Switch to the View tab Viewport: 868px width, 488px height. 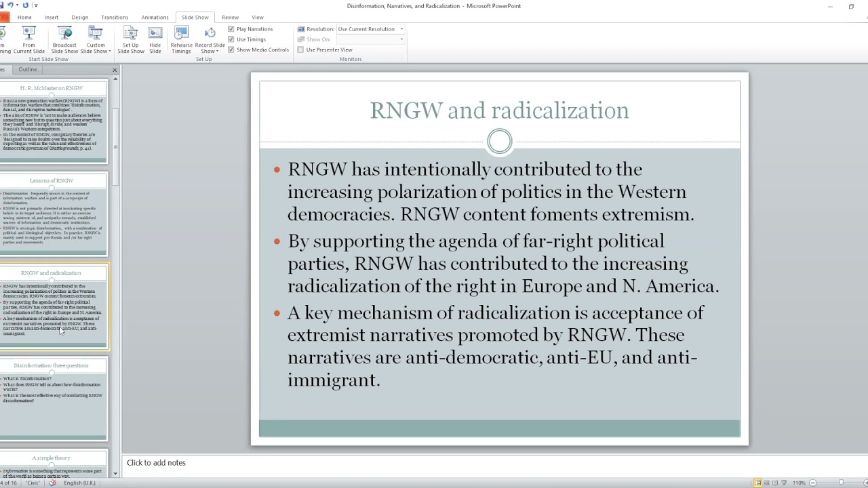coord(258,17)
